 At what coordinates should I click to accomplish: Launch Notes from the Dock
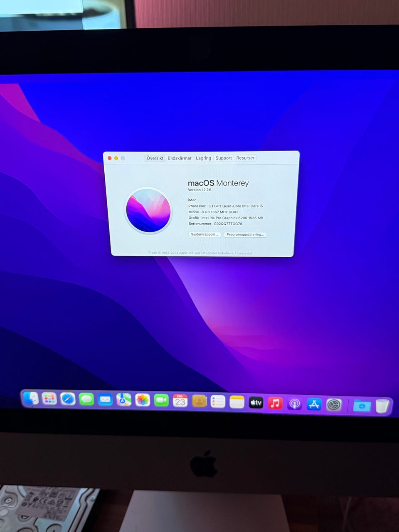(237, 401)
